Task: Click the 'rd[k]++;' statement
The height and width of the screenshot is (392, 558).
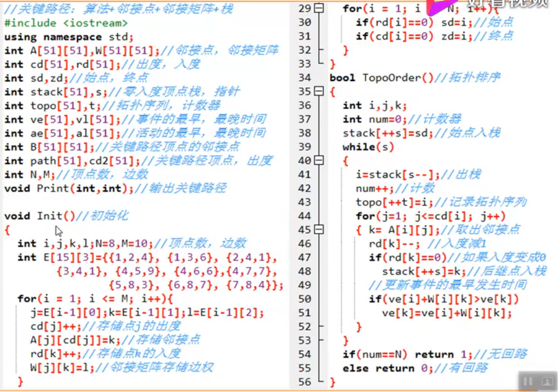Action: coord(56,354)
